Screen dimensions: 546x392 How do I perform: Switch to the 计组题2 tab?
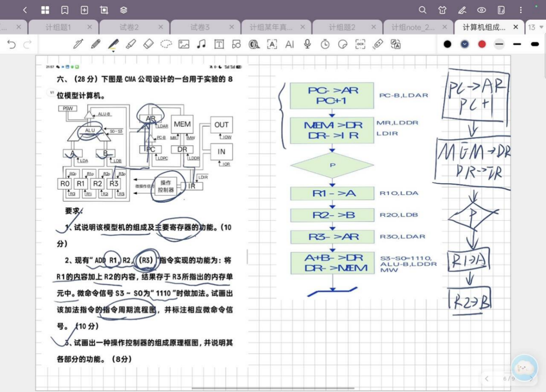pyautogui.click(x=342, y=27)
